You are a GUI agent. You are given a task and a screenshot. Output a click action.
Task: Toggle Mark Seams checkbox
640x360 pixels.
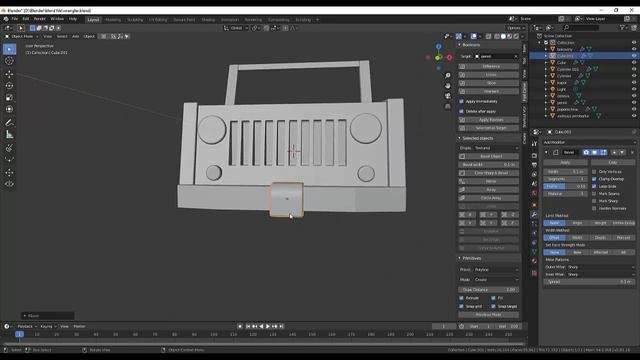pyautogui.click(x=594, y=194)
